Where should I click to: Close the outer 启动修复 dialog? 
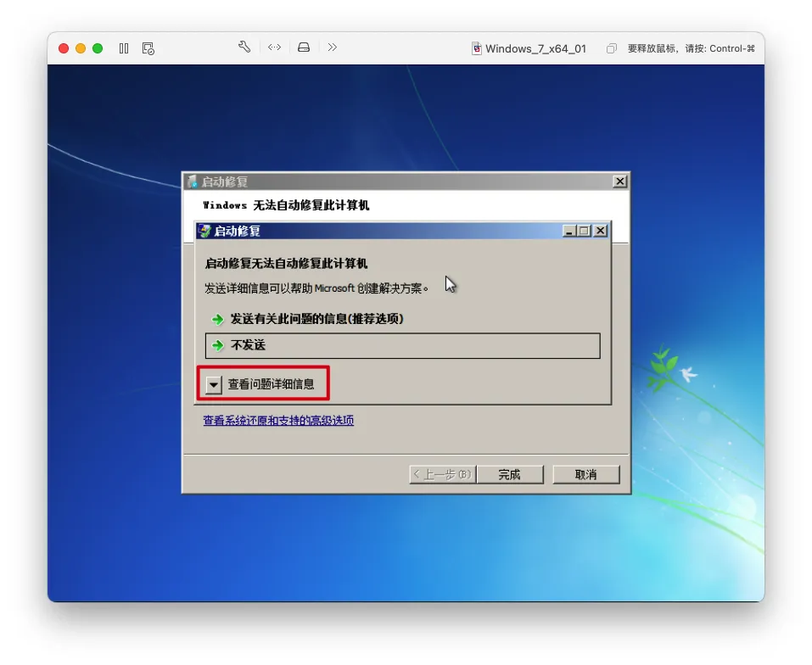pyautogui.click(x=619, y=182)
